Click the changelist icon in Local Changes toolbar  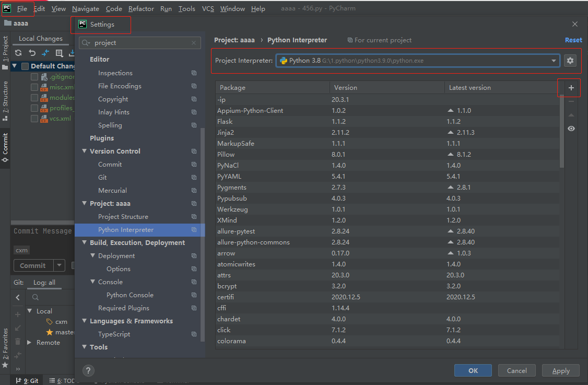[x=59, y=53]
